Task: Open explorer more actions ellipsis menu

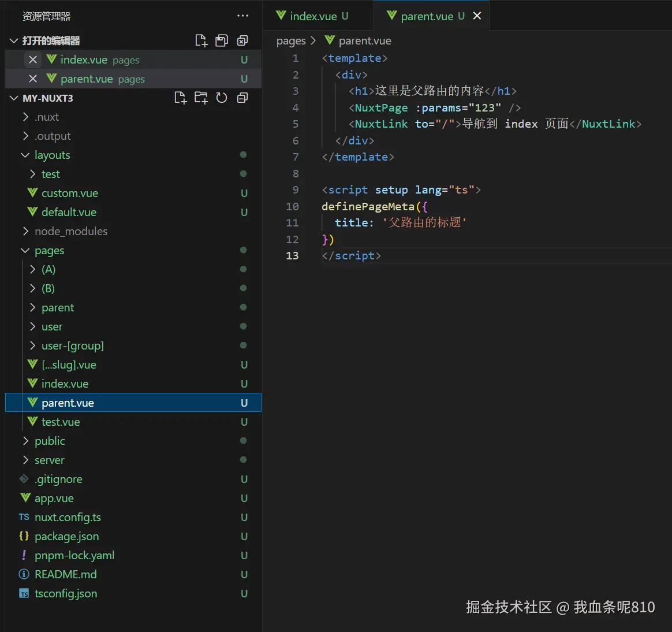Action: coord(242,16)
